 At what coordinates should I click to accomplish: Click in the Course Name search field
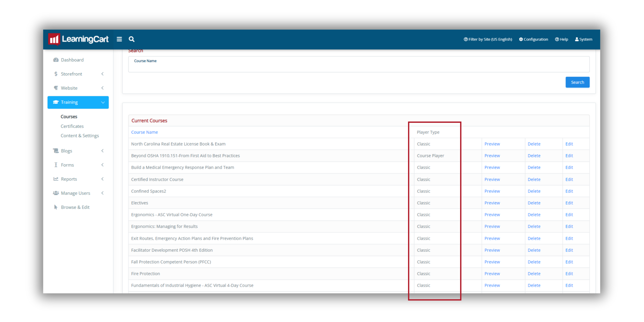[359, 64]
